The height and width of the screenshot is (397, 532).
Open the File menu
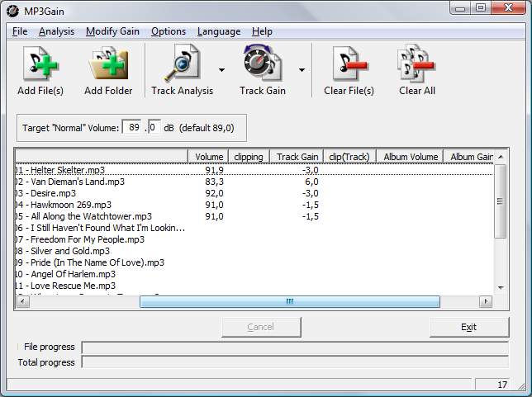coord(20,31)
